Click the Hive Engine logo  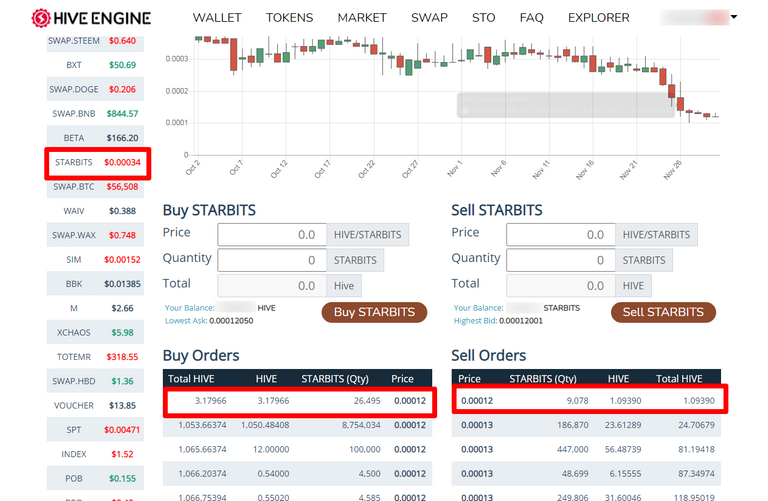[91, 18]
